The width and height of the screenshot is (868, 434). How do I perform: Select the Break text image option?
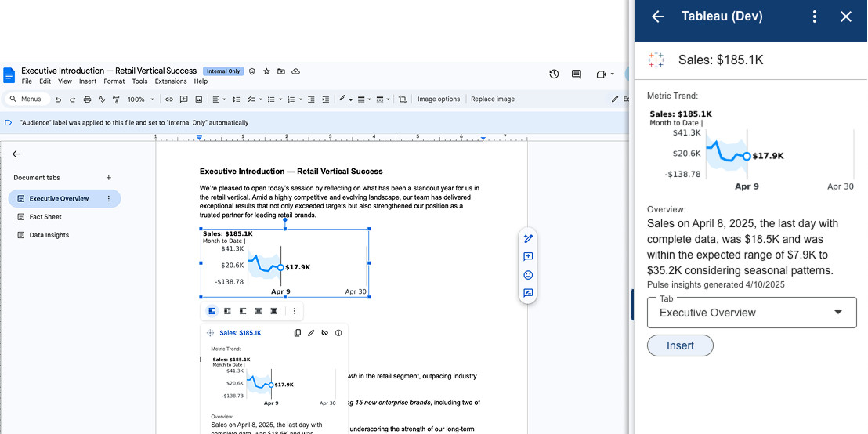pos(243,311)
